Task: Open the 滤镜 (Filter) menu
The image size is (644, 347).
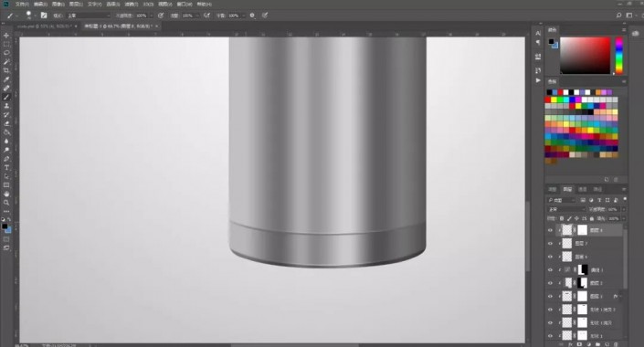Action: pos(131,4)
